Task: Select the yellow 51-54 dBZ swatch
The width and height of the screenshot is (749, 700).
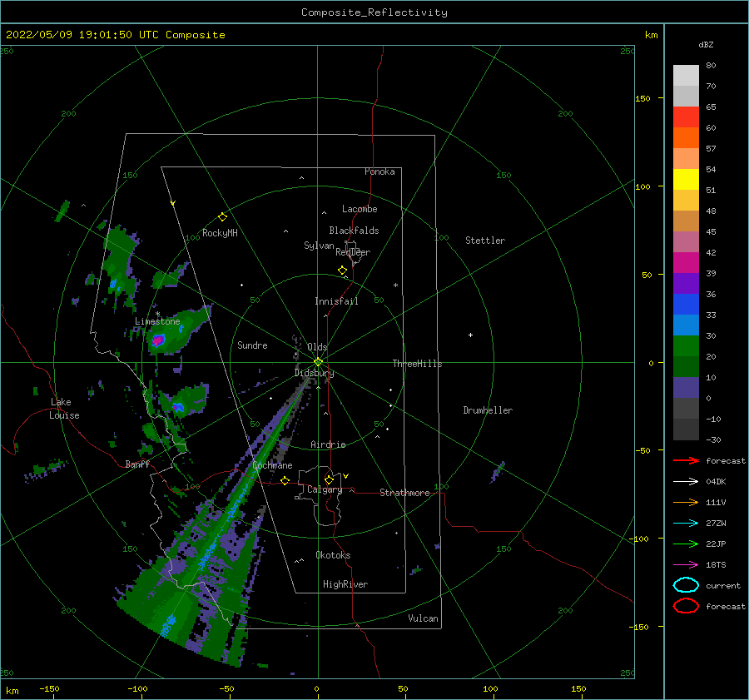Action: (x=686, y=180)
